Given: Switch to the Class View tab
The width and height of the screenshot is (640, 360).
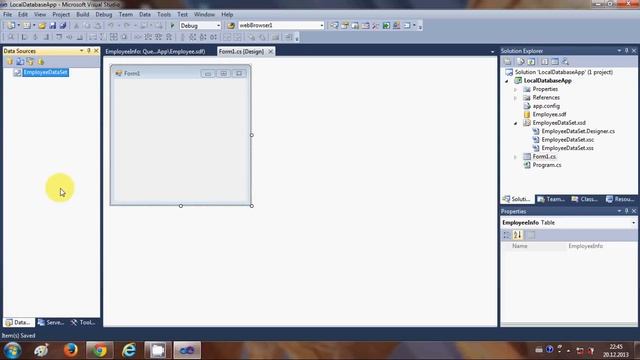Looking at the screenshot, I should (x=585, y=199).
